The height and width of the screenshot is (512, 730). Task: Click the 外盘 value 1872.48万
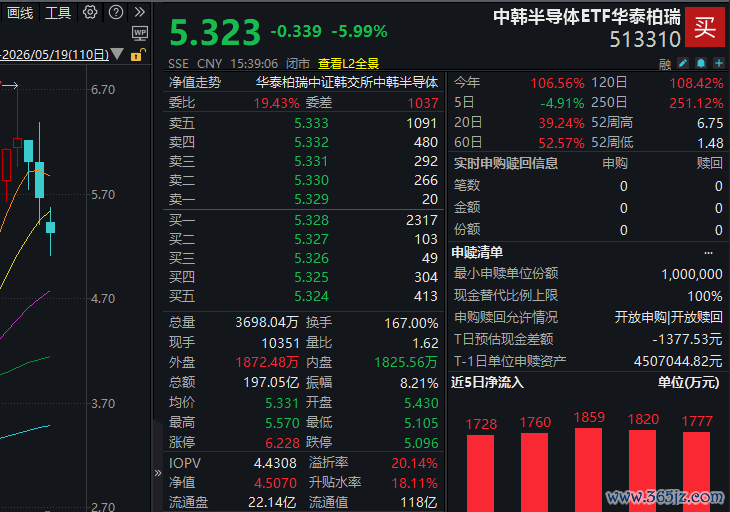point(267,362)
